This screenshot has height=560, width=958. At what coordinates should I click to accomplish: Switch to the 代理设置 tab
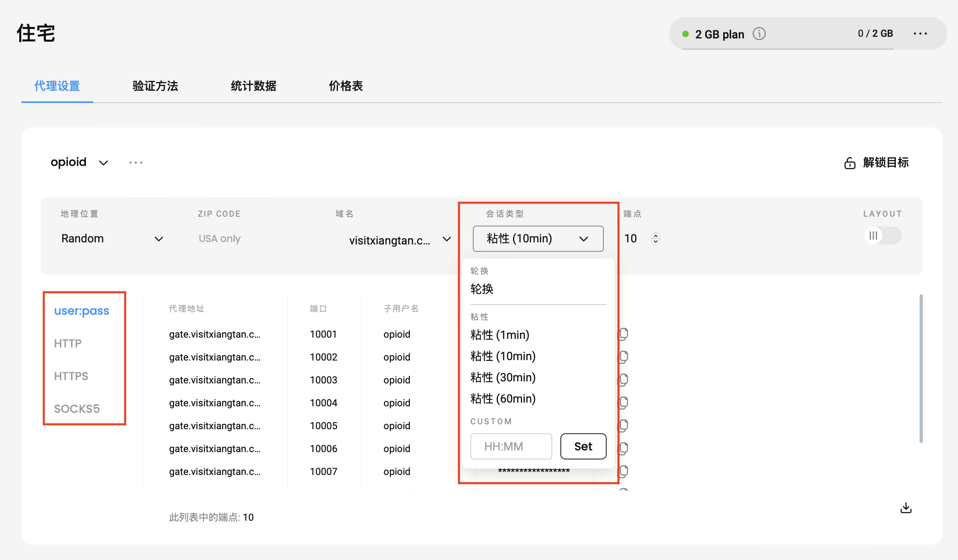(57, 86)
